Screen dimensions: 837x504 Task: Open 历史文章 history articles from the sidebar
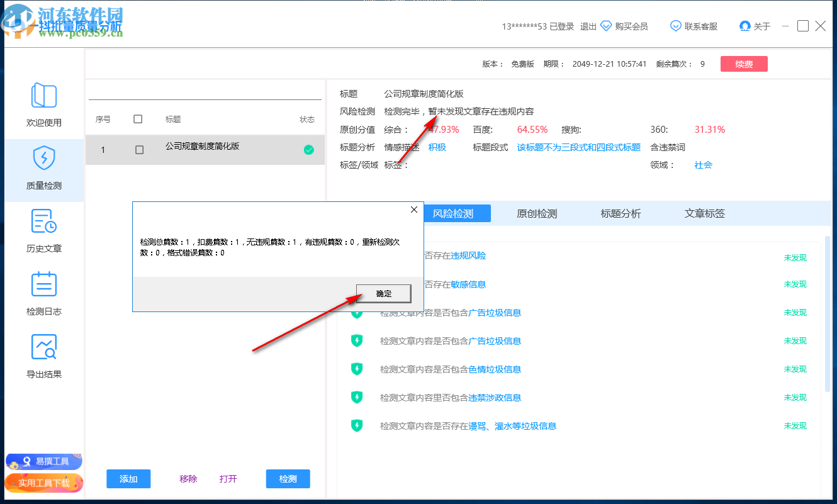[43, 221]
